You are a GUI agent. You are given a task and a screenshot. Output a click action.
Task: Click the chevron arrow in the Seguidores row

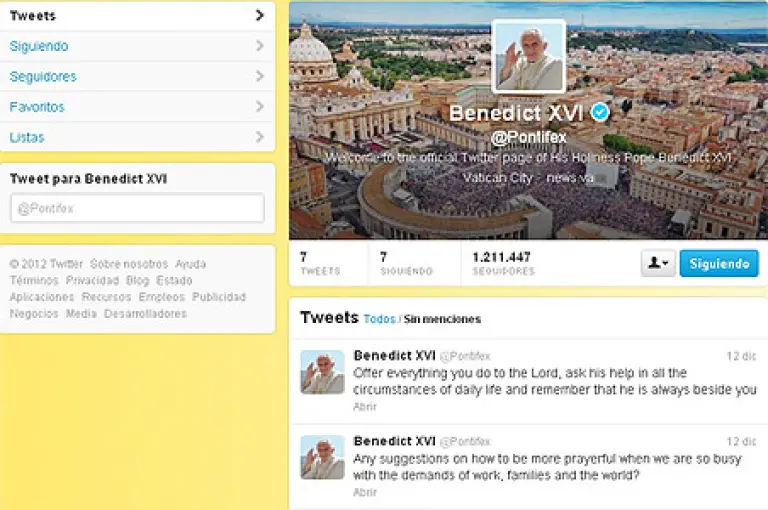pos(260,76)
